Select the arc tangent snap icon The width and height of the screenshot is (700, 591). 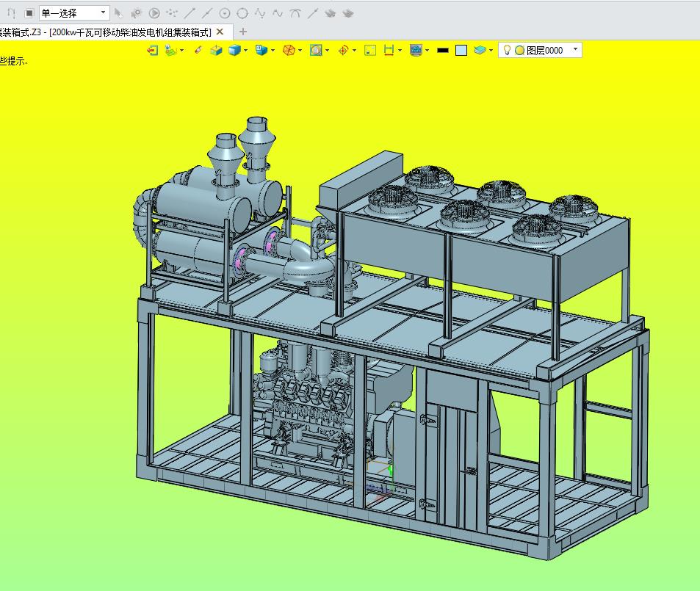[295, 13]
